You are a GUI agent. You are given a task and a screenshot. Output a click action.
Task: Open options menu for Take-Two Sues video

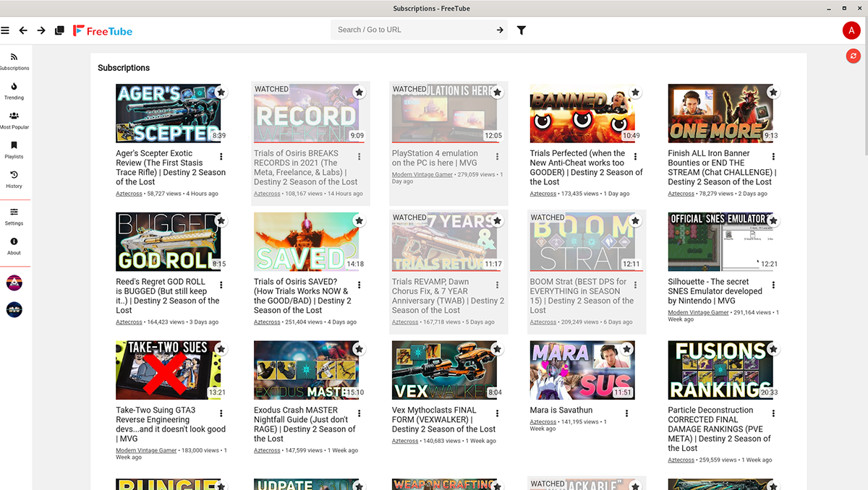coord(221,413)
